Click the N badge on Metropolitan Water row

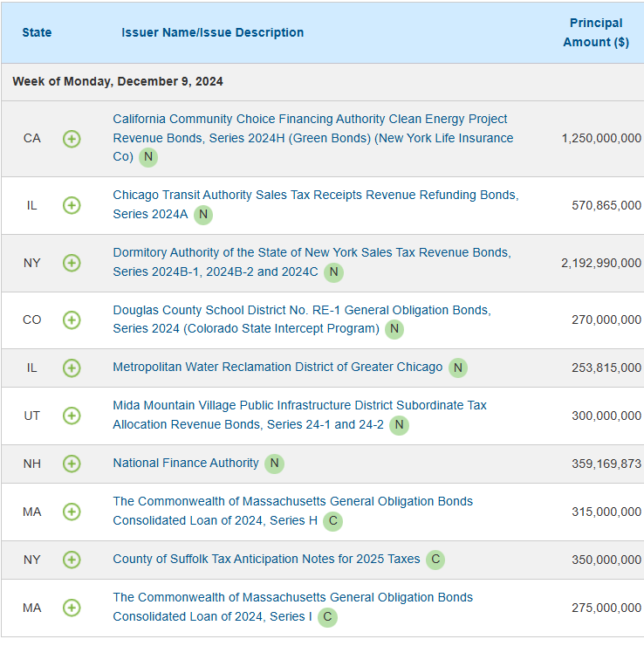tap(458, 368)
